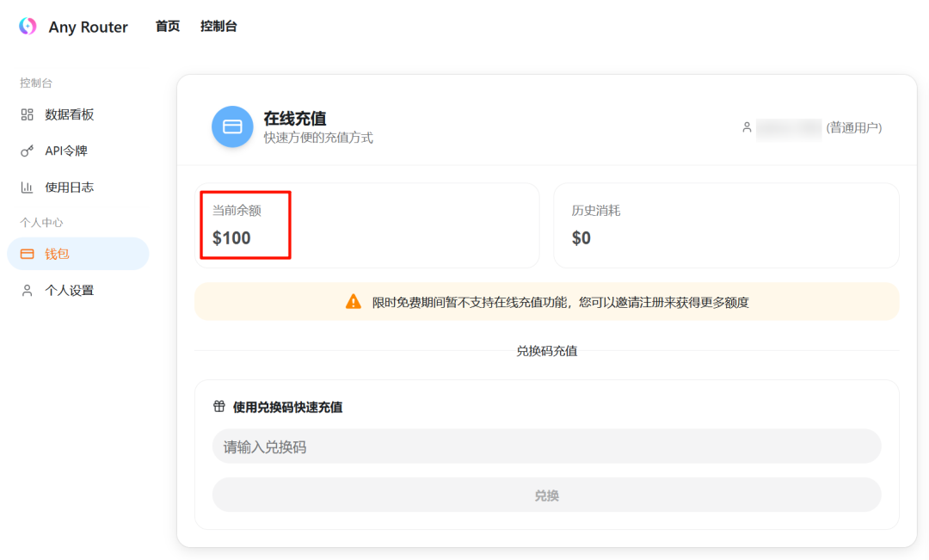Click the blue credit card icon

pyautogui.click(x=232, y=126)
